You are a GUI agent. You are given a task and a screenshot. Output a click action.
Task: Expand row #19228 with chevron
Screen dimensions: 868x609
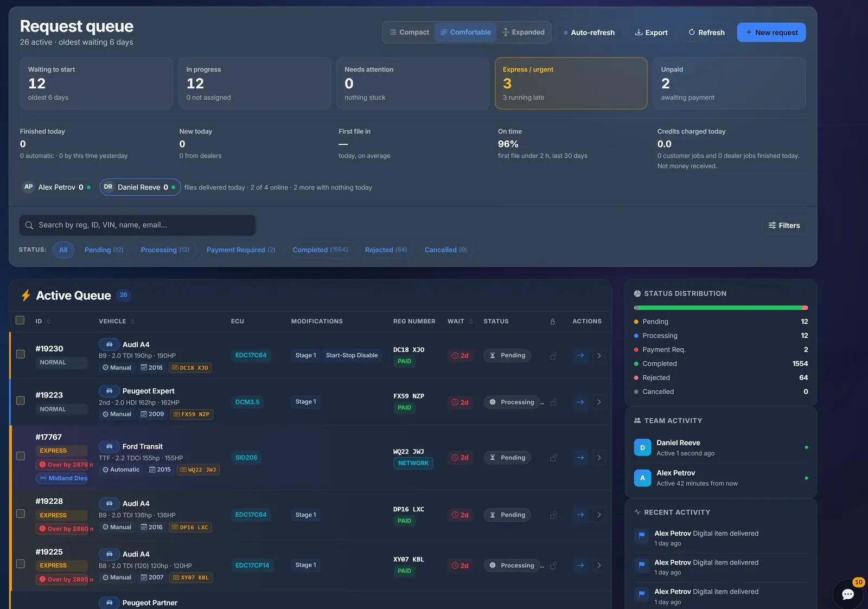(599, 515)
